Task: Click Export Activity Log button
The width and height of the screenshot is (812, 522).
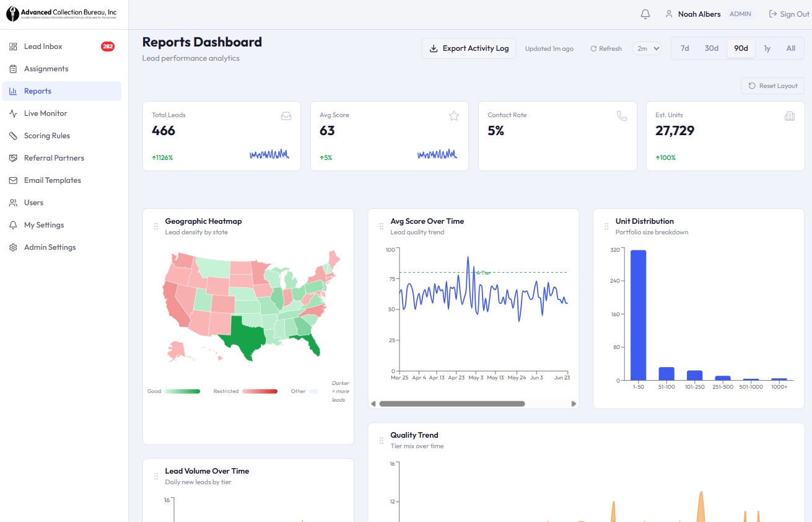Action: 469,48
